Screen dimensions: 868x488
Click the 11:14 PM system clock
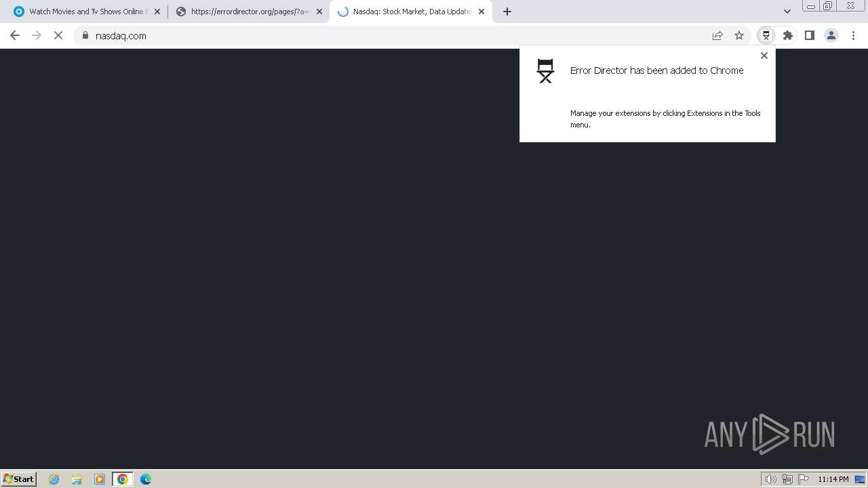(x=833, y=479)
